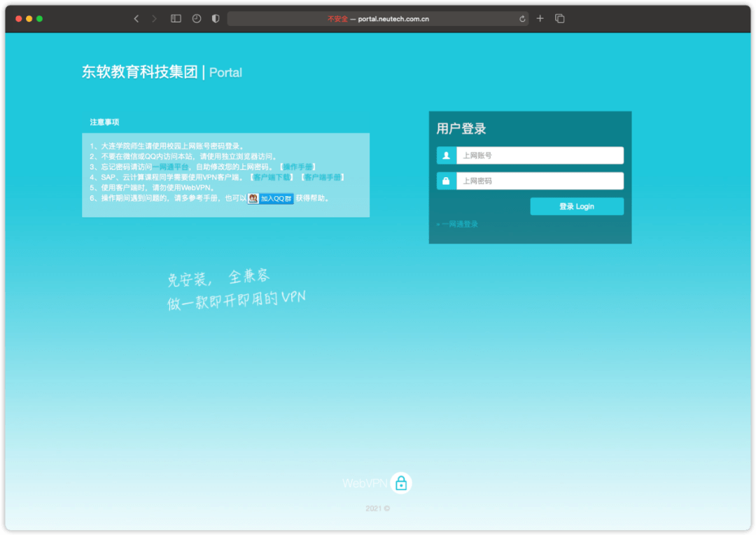Click the QQ penguin avatar icon in notice 6
756x535 pixels.
(x=253, y=198)
